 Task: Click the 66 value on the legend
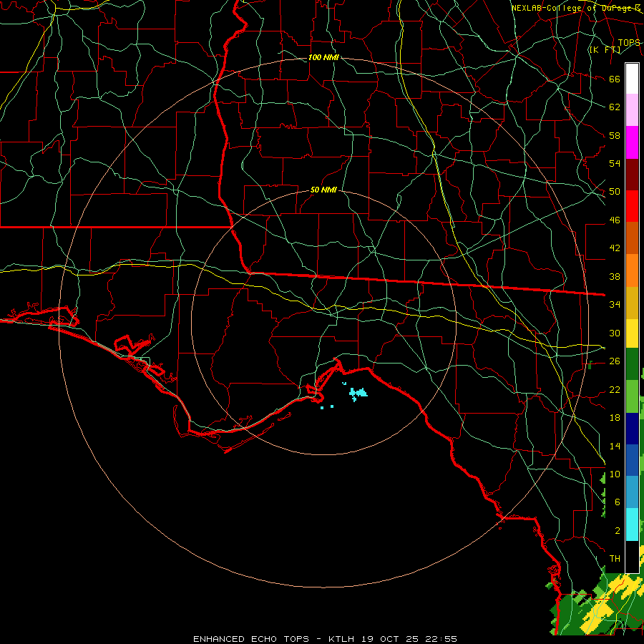(615, 79)
